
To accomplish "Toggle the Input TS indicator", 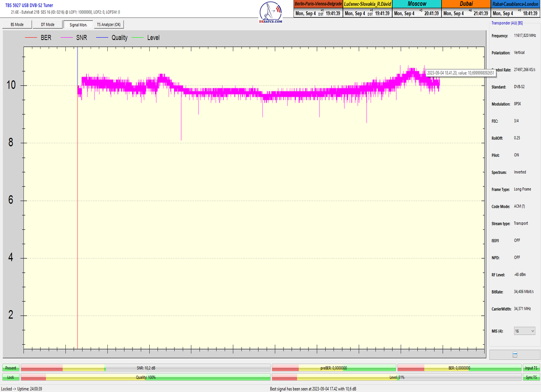I will click(x=530, y=368).
